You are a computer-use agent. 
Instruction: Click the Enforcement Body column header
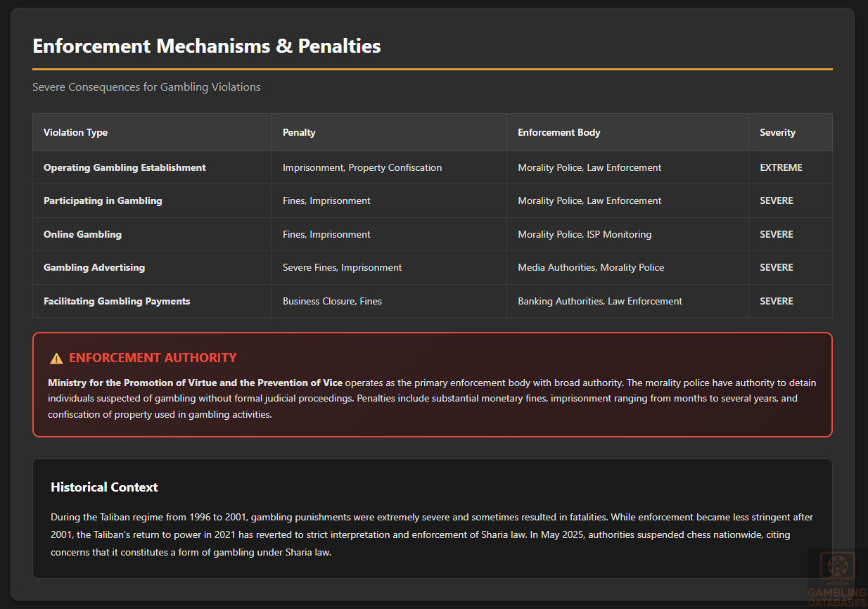(x=559, y=132)
